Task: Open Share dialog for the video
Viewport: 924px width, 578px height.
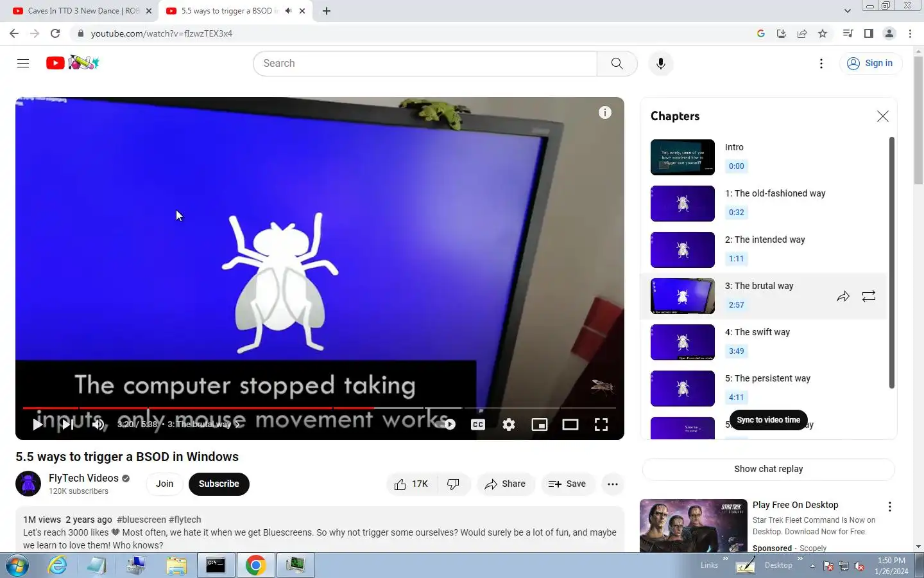Action: (x=506, y=484)
